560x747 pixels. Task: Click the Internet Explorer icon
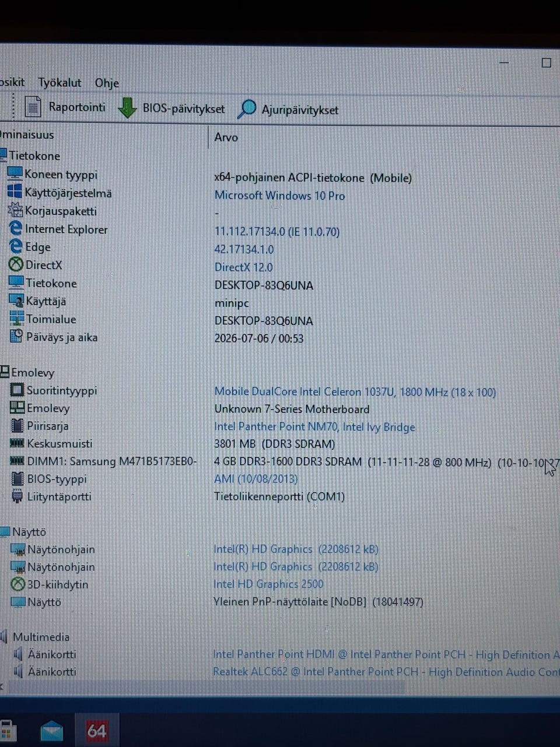click(x=16, y=229)
